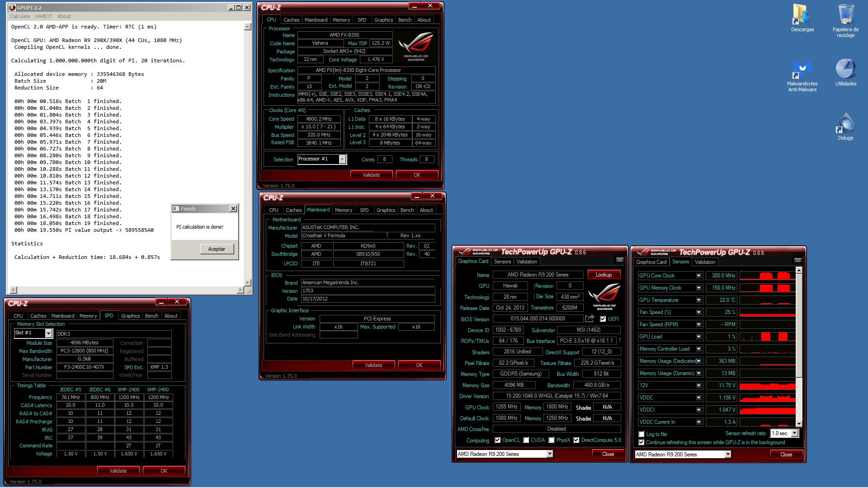Click Validate in the SPD CPU-Z window
The image size is (868, 488).
tap(118, 471)
